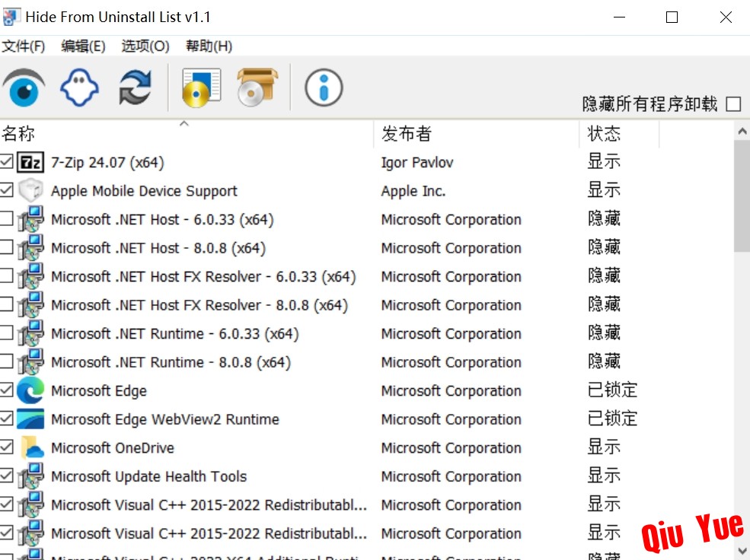
Task: Uncheck the Microsoft Update Health Tools checkbox
Action: pyautogui.click(x=6, y=476)
